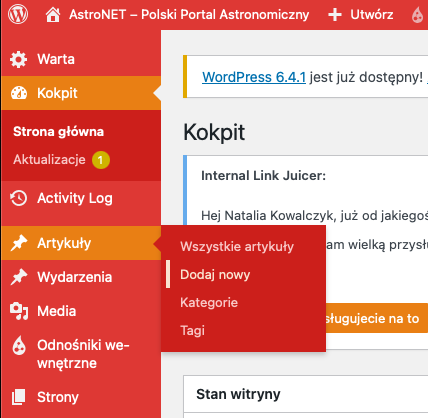This screenshot has width=428, height=418.
Task: Click the home icon in admin bar
Action: pyautogui.click(x=53, y=15)
